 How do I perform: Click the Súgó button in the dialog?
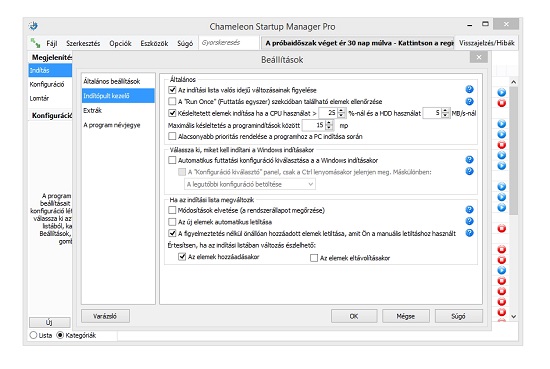coord(458,316)
